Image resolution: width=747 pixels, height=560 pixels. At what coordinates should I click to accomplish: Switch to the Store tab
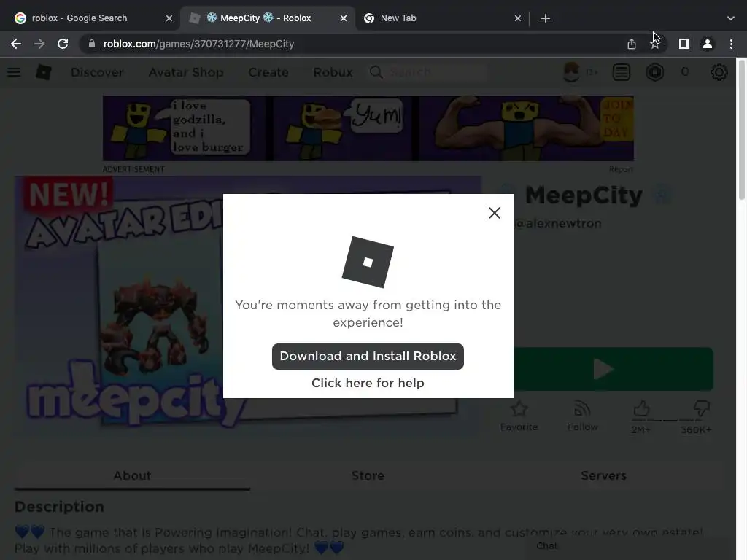click(368, 475)
